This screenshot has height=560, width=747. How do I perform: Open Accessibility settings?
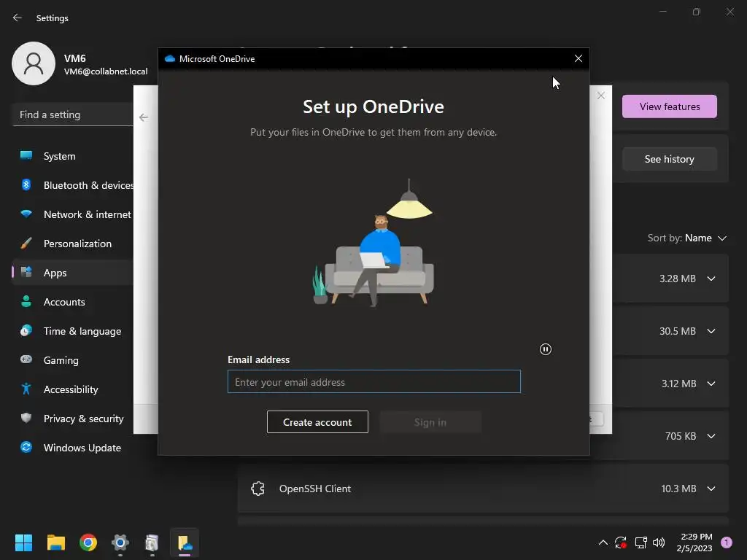[72, 389]
